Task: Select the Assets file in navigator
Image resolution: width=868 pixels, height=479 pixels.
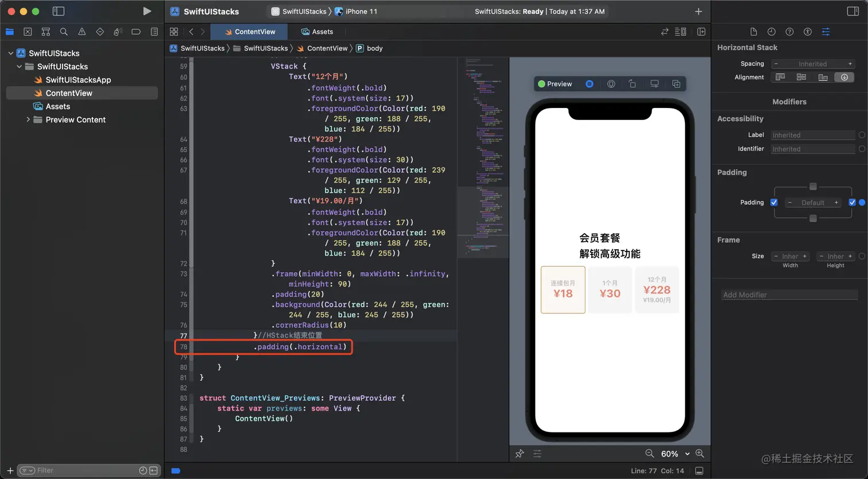Action: [x=57, y=106]
